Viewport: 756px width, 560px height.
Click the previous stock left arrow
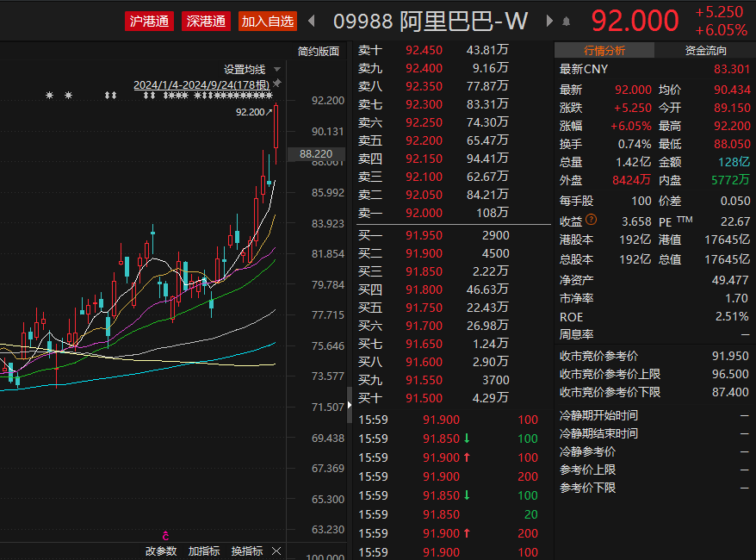pos(312,21)
